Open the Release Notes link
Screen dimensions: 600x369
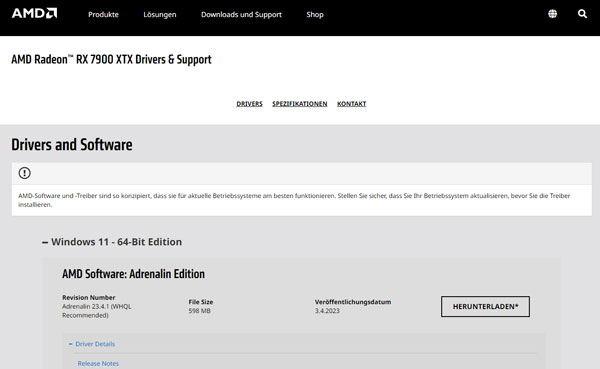tap(98, 363)
